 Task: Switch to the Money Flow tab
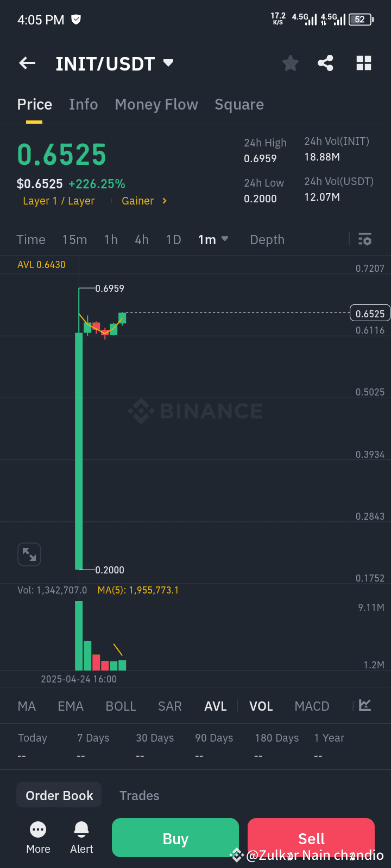pyautogui.click(x=156, y=104)
